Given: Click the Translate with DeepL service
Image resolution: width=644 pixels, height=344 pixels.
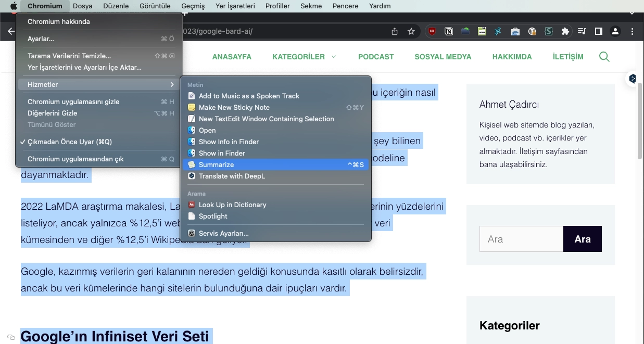Looking at the screenshot, I should tap(276, 176).
